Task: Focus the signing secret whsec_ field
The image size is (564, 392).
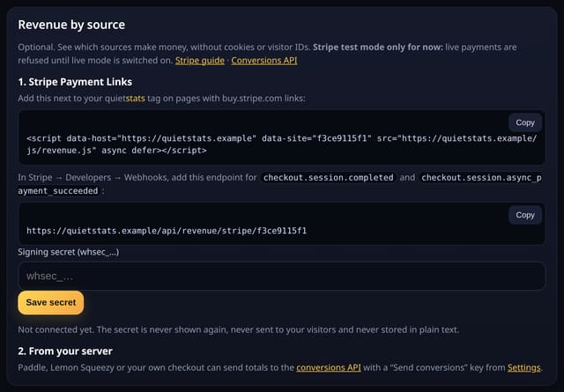Action: [282, 276]
